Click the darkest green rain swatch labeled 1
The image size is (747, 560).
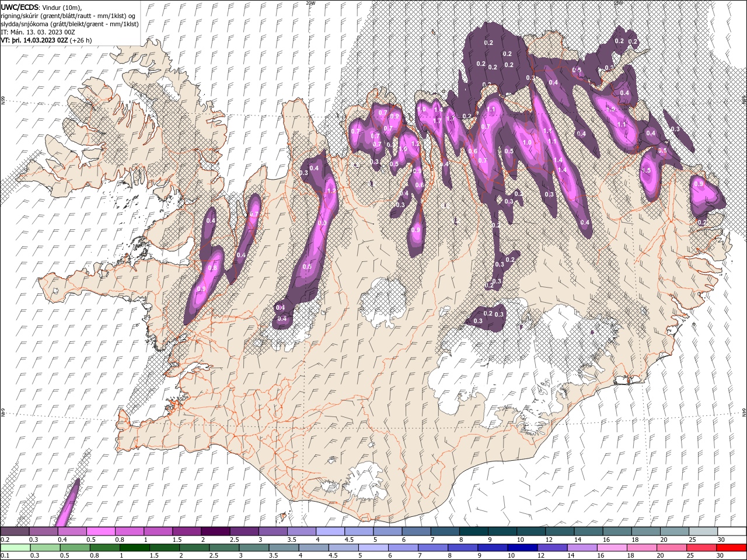pyautogui.click(x=135, y=548)
